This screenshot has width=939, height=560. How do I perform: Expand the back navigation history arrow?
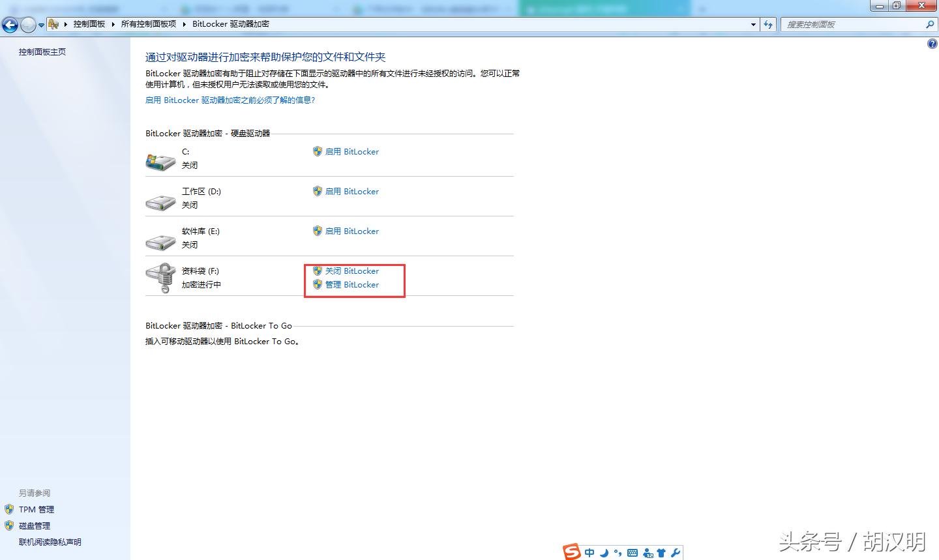click(40, 24)
